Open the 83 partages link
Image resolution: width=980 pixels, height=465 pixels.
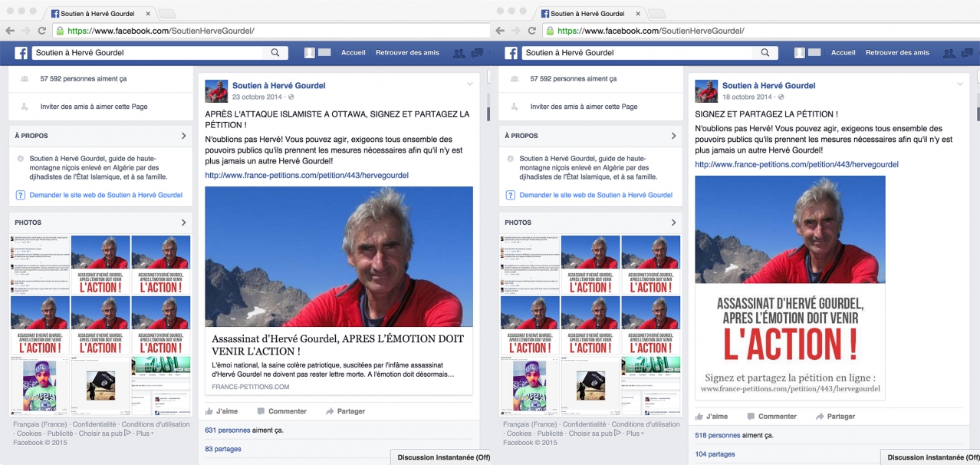point(223,449)
